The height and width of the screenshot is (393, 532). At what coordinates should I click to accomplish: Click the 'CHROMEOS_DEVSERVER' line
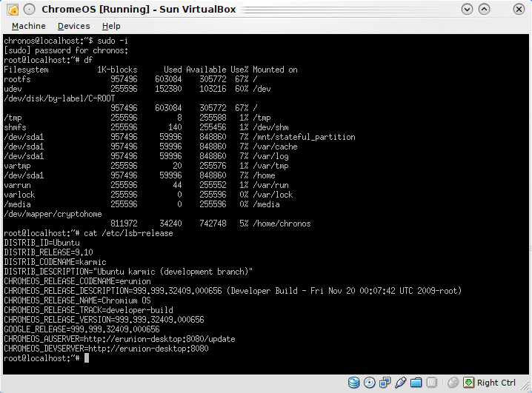coord(106,349)
